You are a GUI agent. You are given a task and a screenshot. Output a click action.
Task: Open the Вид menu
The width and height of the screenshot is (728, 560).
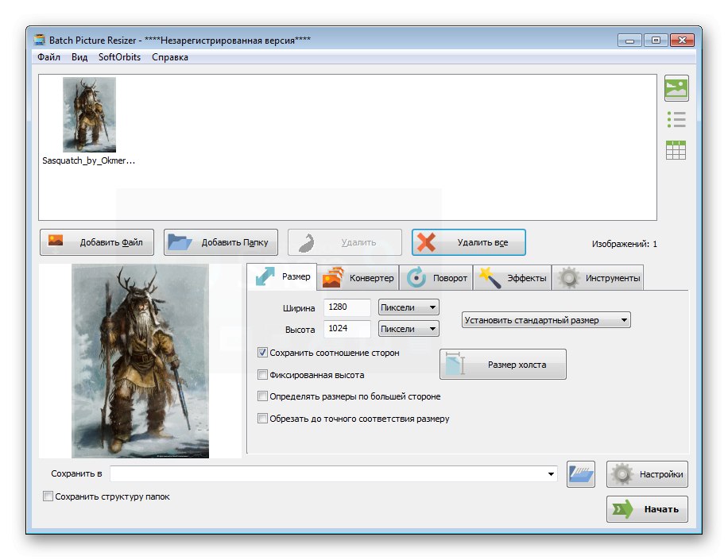[x=79, y=57]
